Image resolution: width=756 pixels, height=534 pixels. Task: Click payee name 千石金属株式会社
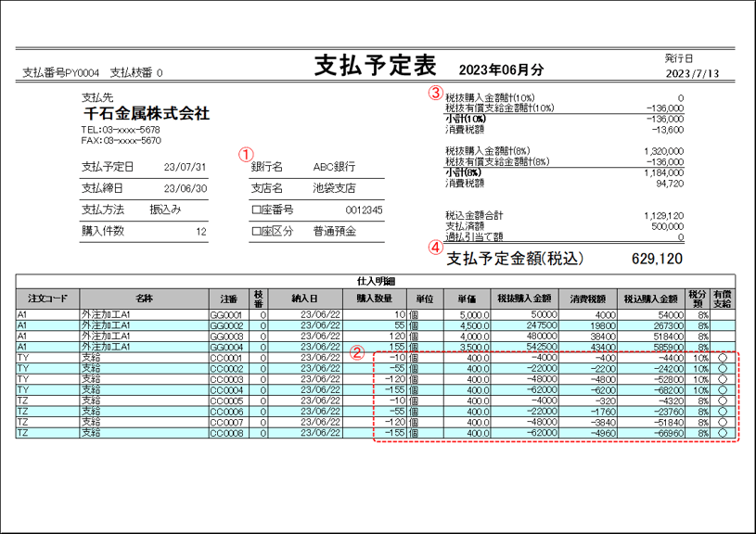[x=147, y=114]
